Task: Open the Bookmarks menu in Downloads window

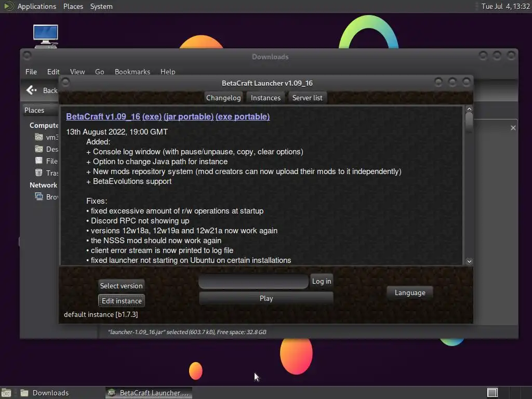Action: [132, 72]
